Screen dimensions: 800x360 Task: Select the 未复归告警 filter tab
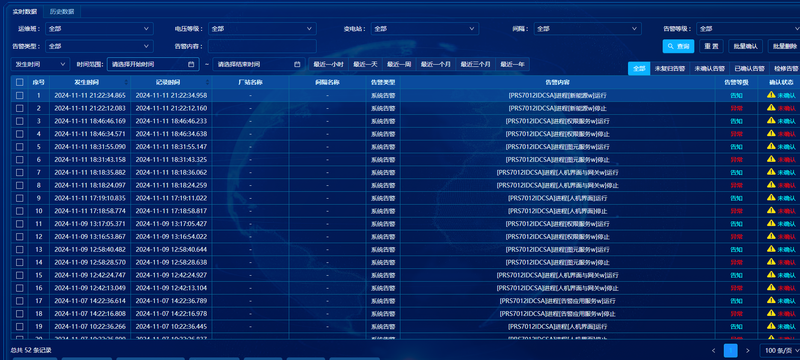pos(670,68)
